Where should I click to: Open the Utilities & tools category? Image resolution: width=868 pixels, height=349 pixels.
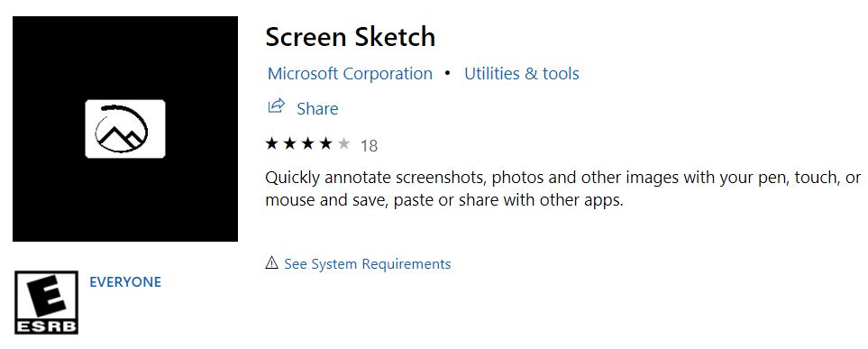pos(522,74)
